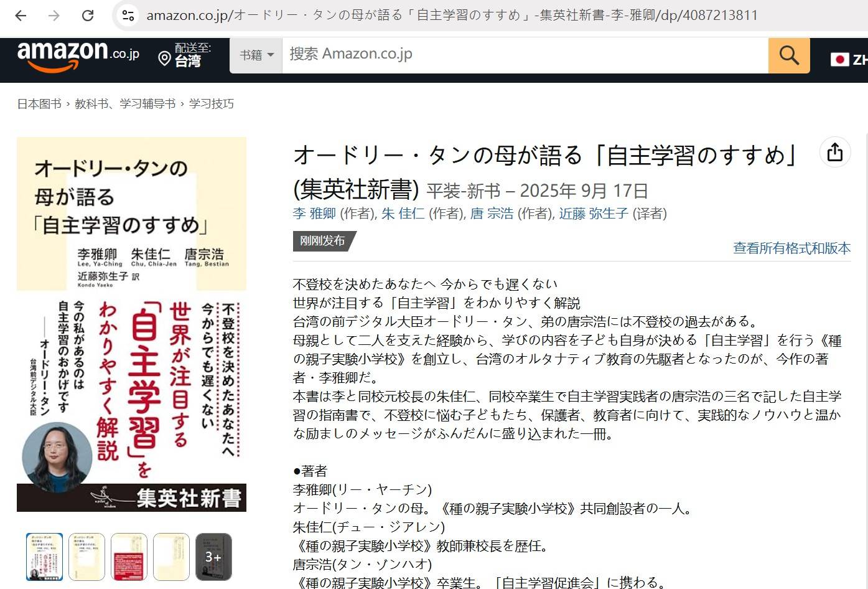Open 查看所有格式和版本 link
Viewport: 868px width, 589px height.
[x=791, y=248]
